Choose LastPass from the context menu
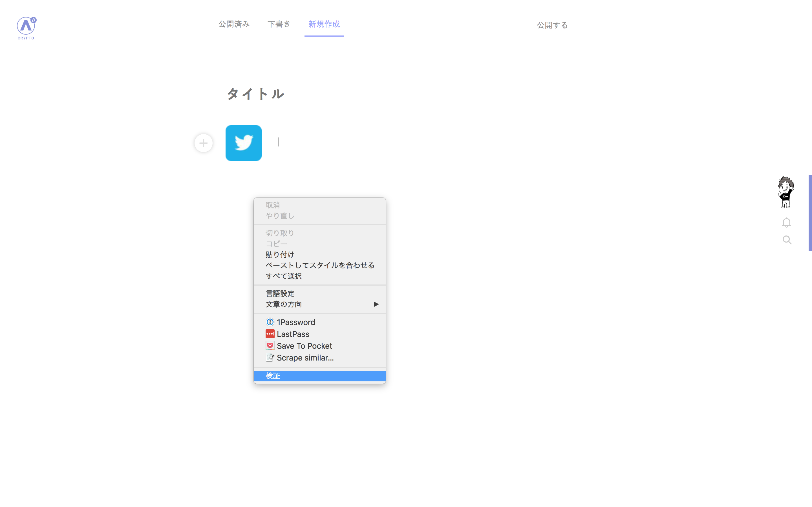The height and width of the screenshot is (507, 812). [x=293, y=334]
